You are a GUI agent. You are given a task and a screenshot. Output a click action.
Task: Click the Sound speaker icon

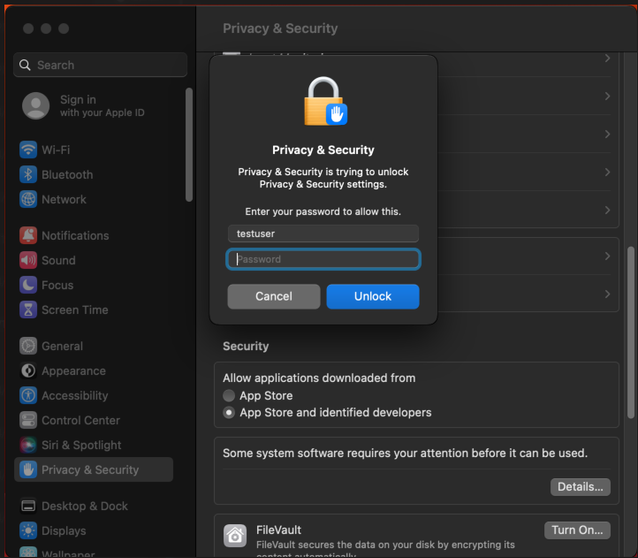coord(28,261)
